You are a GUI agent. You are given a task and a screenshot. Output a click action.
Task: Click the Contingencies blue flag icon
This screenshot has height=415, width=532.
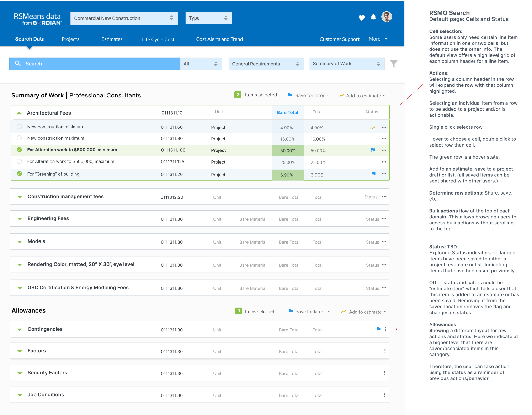click(378, 329)
